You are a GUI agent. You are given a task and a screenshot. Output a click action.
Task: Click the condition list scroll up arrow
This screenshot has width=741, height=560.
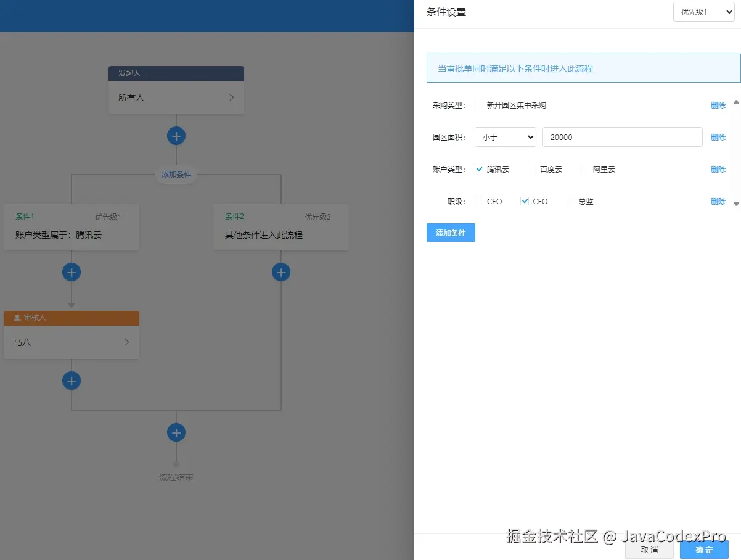(736, 102)
